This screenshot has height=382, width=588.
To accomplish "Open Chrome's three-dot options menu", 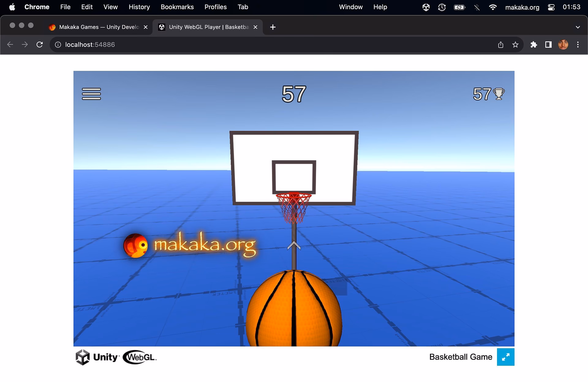I will pos(578,44).
